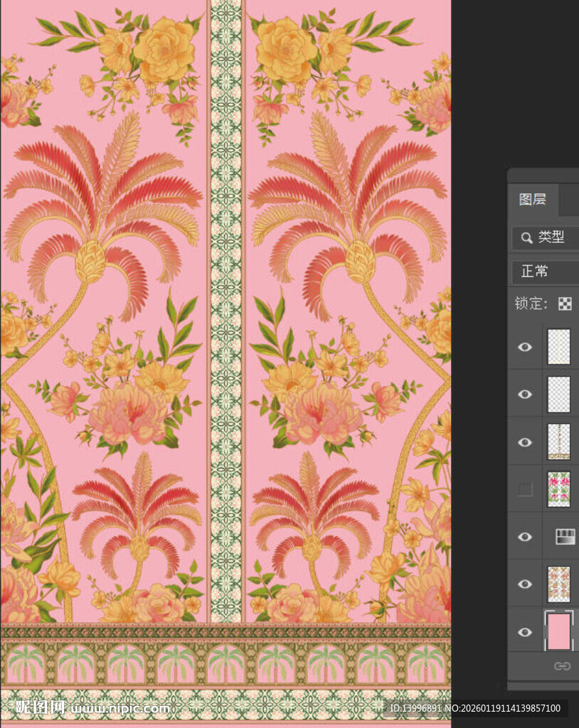Hide the third layer from the top
The image size is (579, 728).
(x=525, y=442)
